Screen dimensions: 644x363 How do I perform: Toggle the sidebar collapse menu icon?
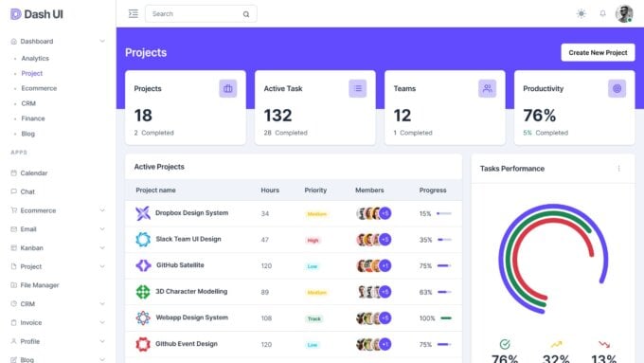click(134, 13)
